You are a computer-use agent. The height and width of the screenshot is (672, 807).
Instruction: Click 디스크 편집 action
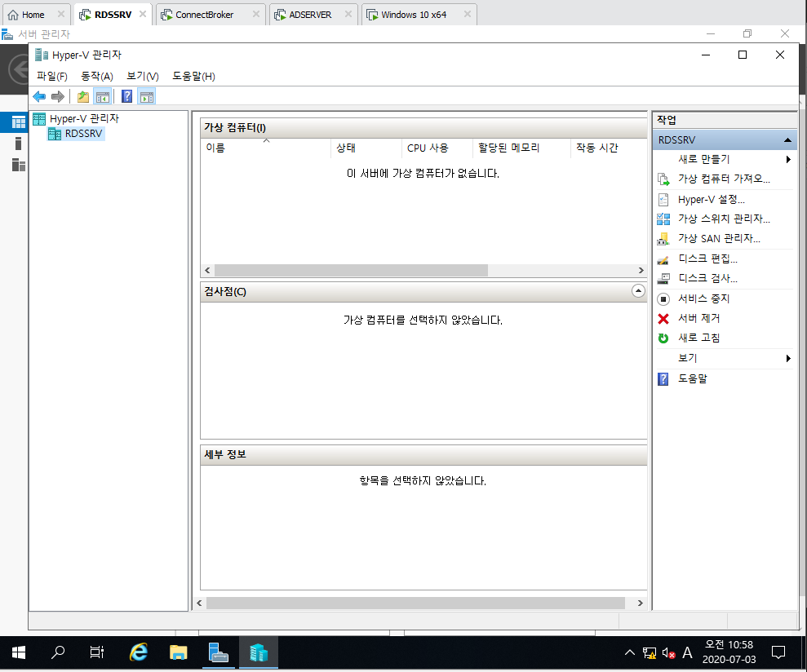[707, 259]
